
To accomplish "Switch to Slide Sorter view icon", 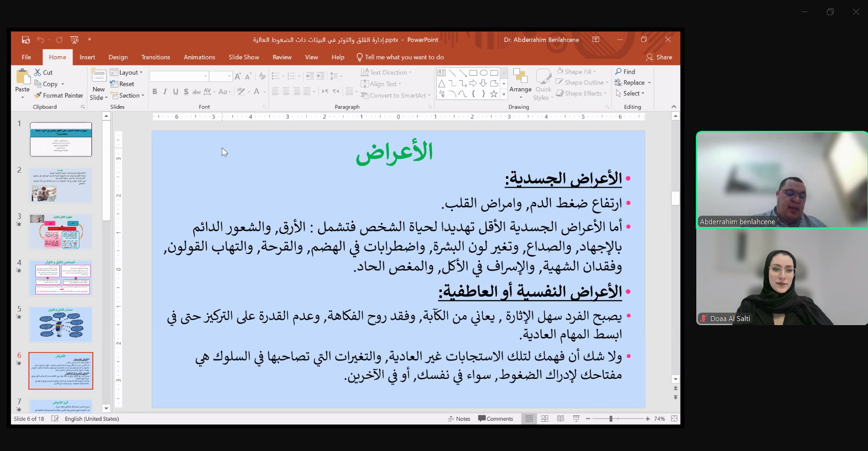I will click(545, 419).
